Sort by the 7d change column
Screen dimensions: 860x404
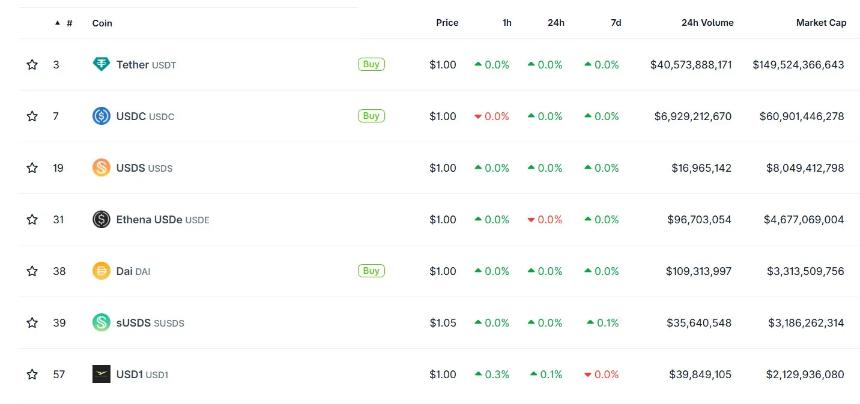(x=616, y=23)
